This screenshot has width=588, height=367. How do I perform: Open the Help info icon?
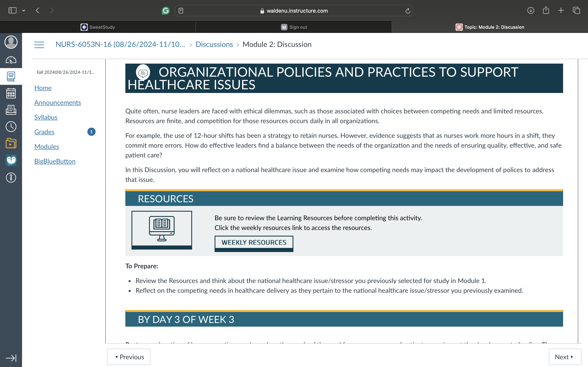11,178
